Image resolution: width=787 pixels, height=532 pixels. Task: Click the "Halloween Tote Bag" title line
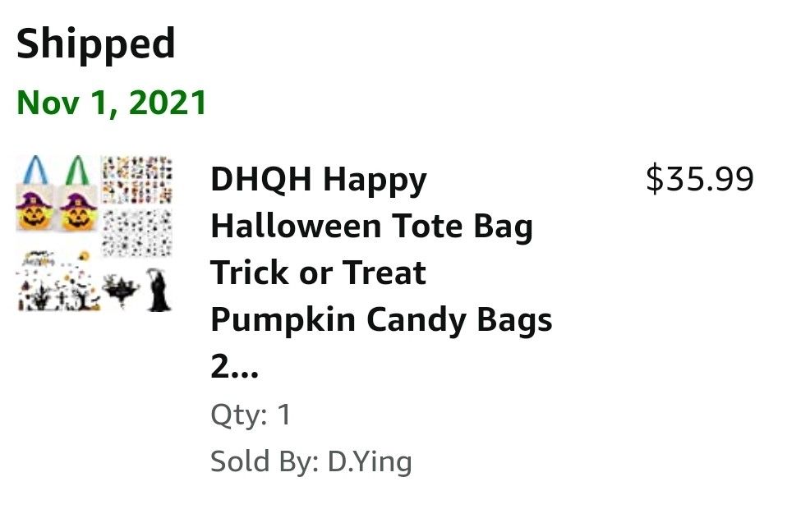click(371, 226)
